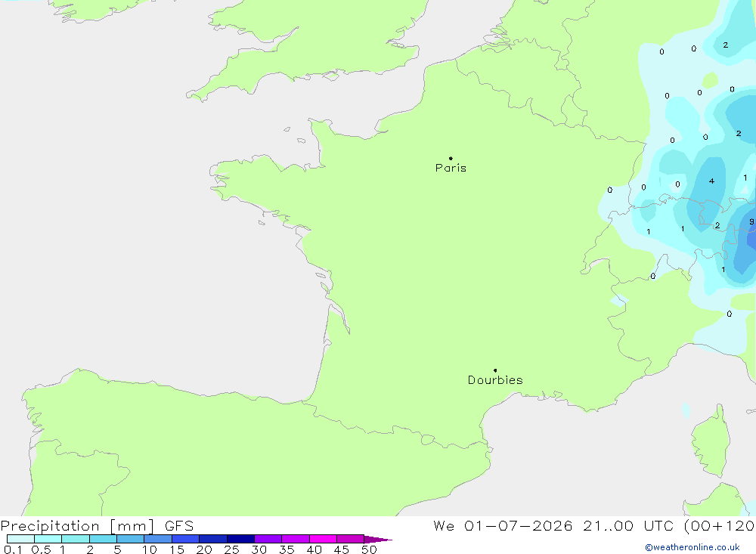Click the 'We' weekday text

point(444,526)
